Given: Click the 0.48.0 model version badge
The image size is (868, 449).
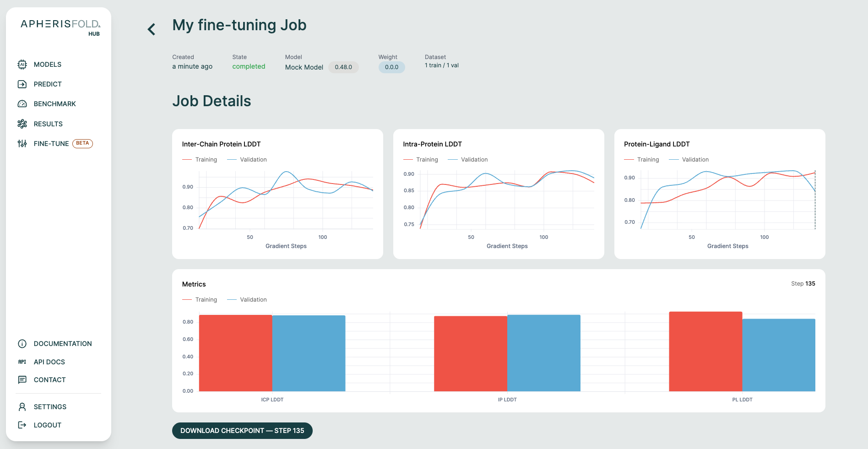Looking at the screenshot, I should pyautogui.click(x=343, y=67).
